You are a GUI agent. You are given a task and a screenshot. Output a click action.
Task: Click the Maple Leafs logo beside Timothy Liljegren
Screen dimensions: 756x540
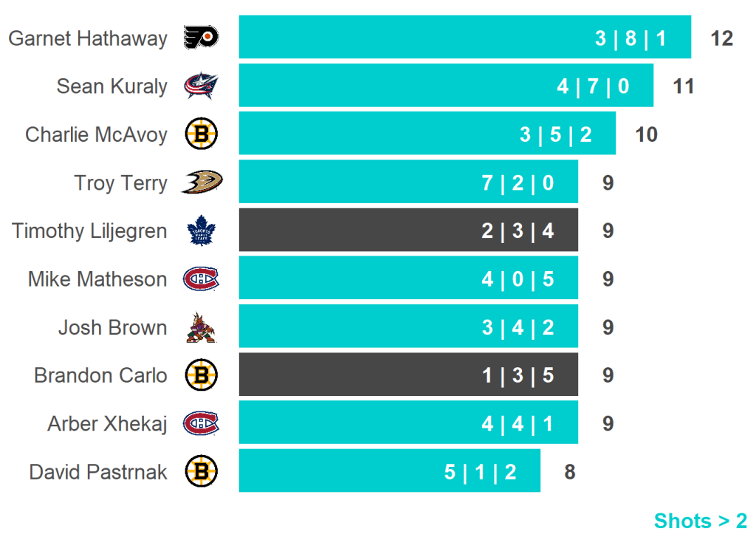199,230
